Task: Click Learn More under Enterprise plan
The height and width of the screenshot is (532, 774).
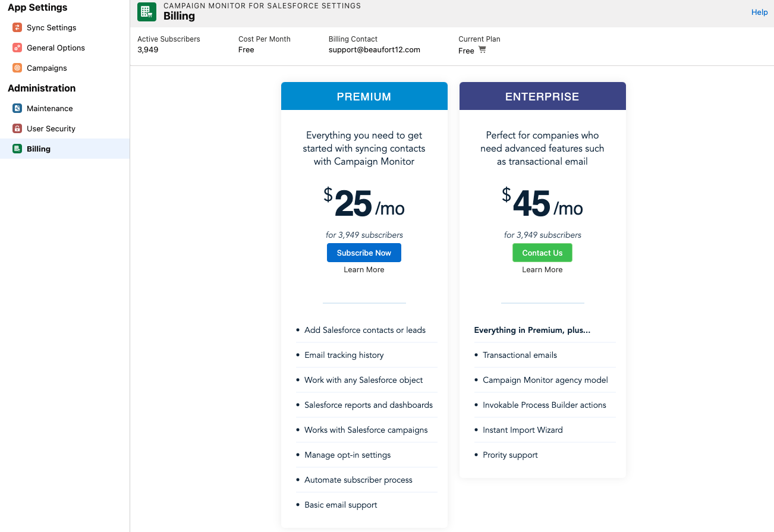Action: (542, 270)
